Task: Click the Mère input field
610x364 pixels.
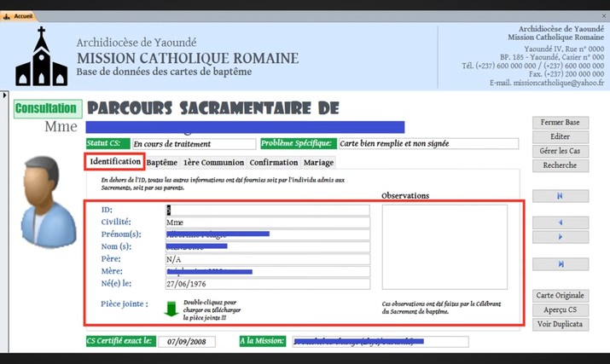Action: click(x=268, y=271)
